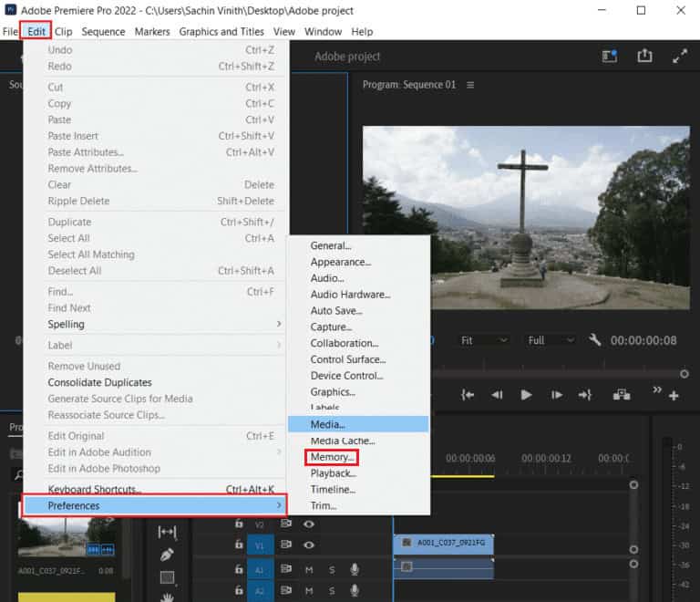700x602 pixels.
Task: Open the Help menu
Action: [362, 32]
